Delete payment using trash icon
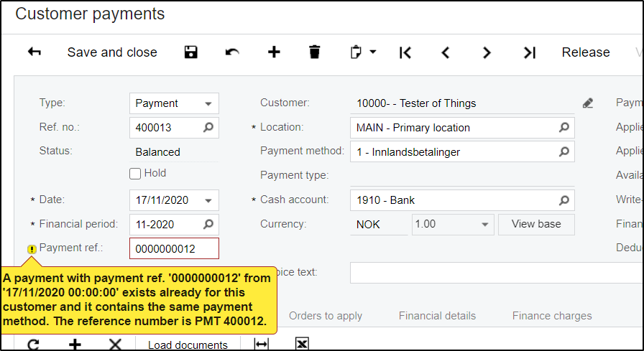Screen dimensions: 644x351 coord(314,52)
